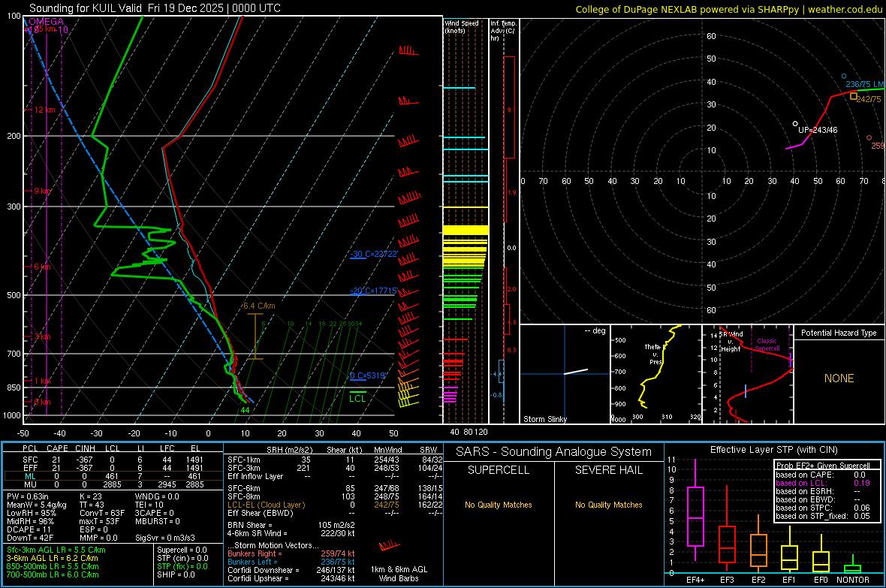Click the 'SHIP = 0.0' value
Screen dimensions: 886x588
(176, 574)
